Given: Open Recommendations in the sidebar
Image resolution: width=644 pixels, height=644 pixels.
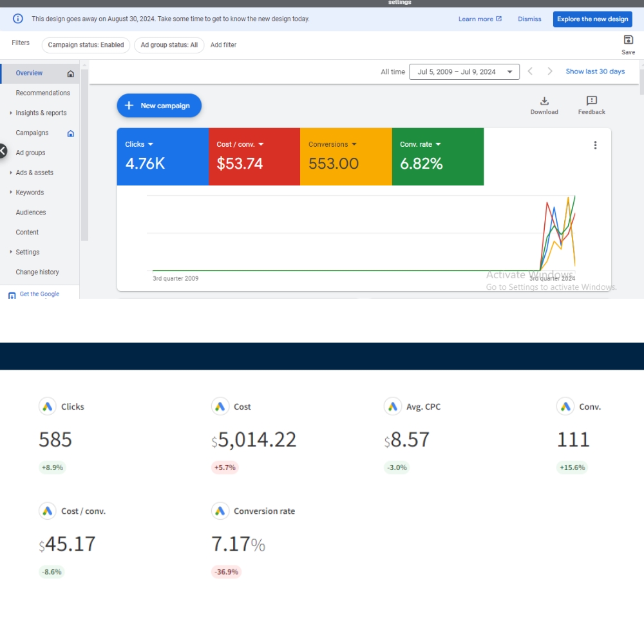Looking at the screenshot, I should pyautogui.click(x=43, y=93).
